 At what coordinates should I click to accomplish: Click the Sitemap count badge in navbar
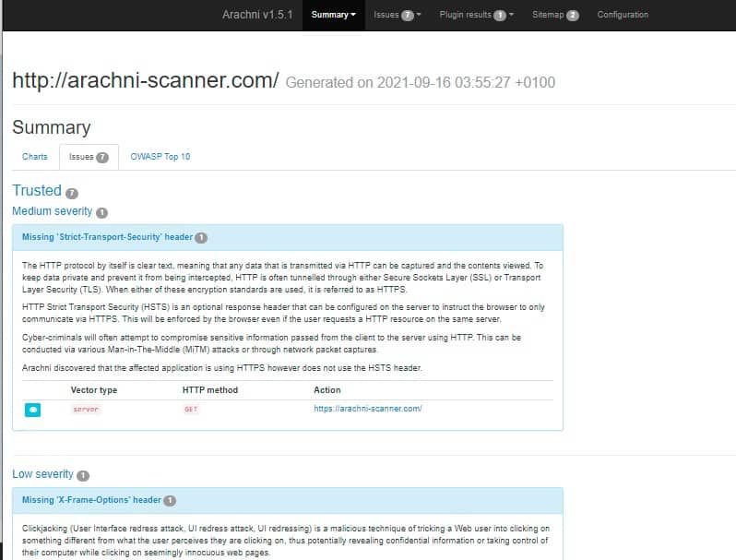(573, 15)
